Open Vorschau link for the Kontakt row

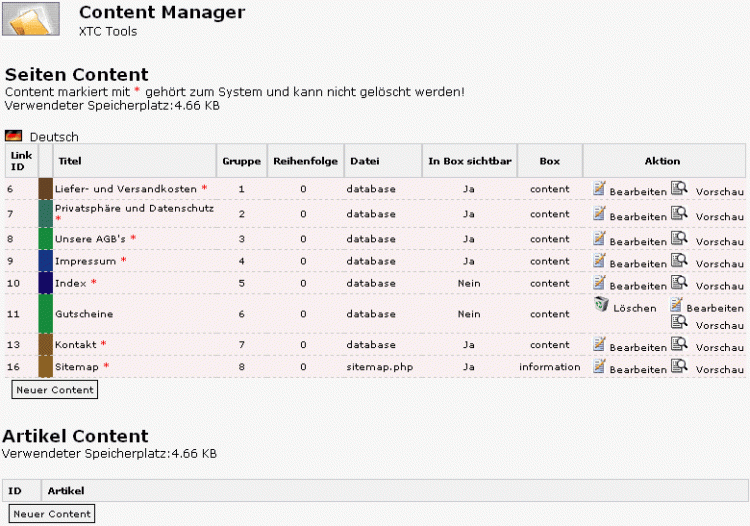719,347
